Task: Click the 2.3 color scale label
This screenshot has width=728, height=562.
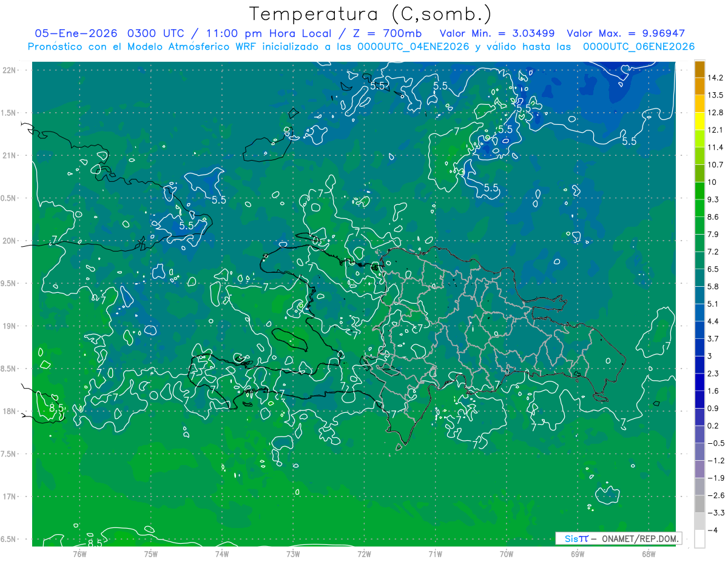Action: 715,373
